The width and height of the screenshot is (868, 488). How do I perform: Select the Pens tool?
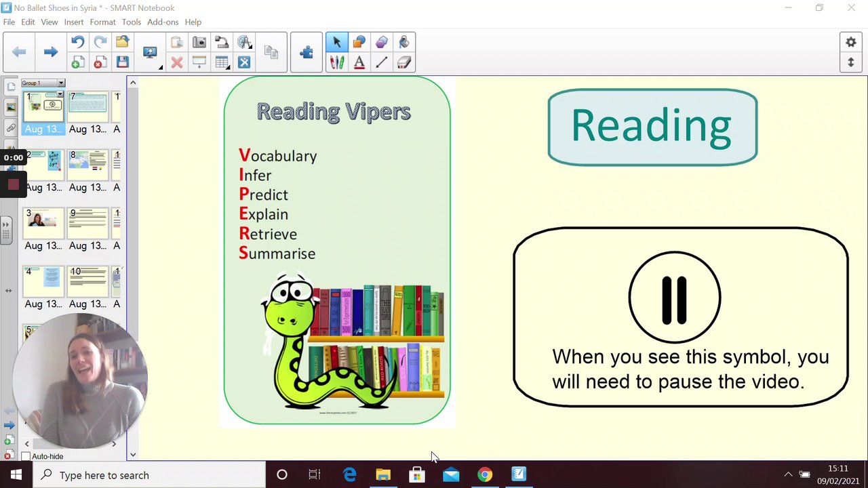tap(336, 63)
